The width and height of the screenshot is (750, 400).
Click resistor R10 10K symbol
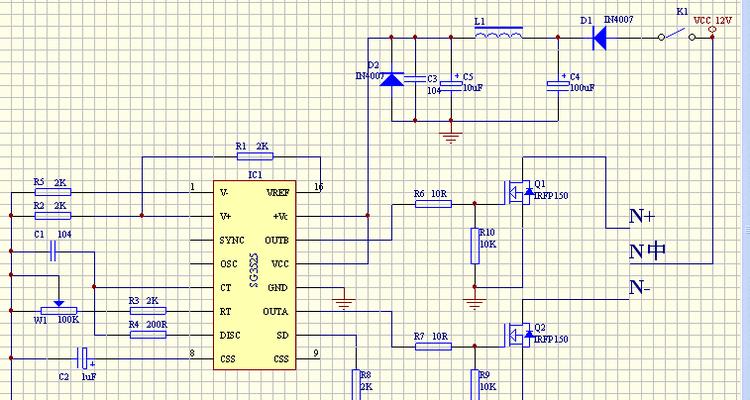(x=474, y=246)
